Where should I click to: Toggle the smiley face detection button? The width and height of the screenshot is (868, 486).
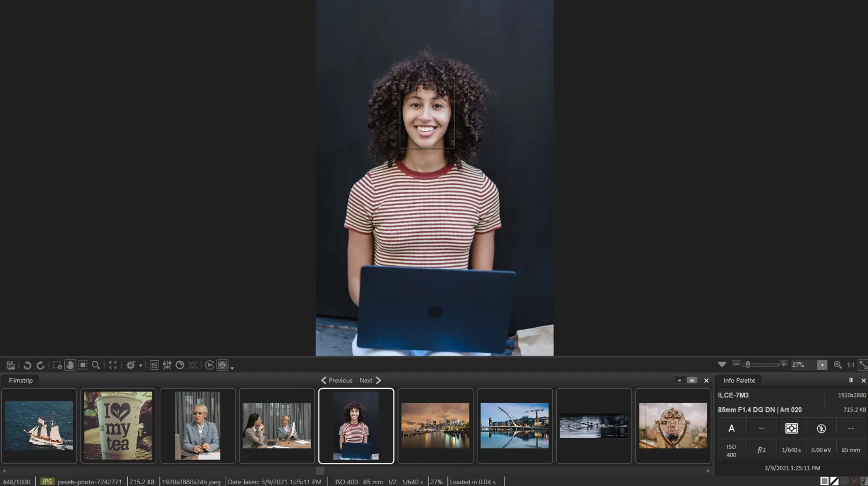222,365
